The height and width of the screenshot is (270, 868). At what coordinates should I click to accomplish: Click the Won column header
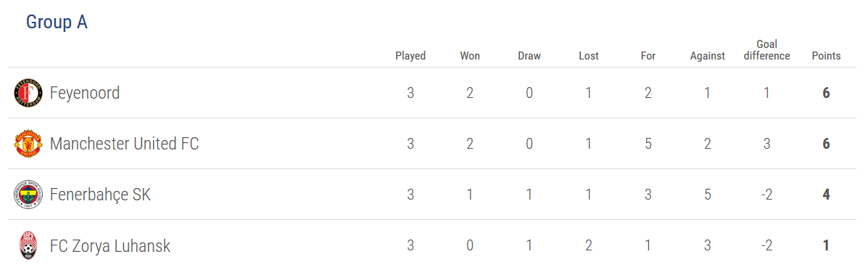(470, 56)
